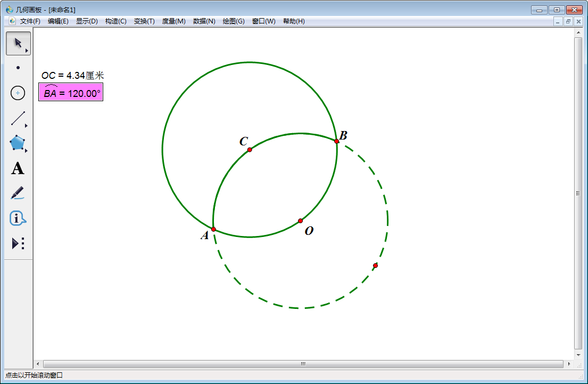588x384 pixels.
Task: Click the vertical scrollbar thumb
Action: click(578, 193)
